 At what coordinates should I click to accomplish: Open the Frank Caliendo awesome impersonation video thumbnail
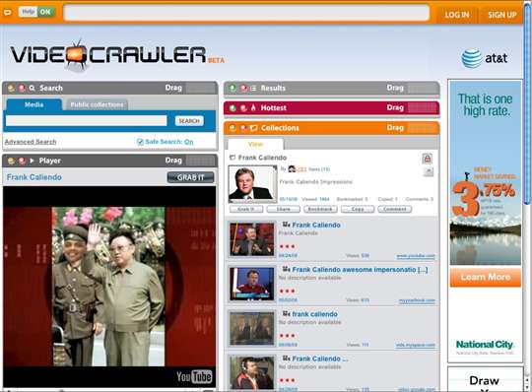click(252, 284)
